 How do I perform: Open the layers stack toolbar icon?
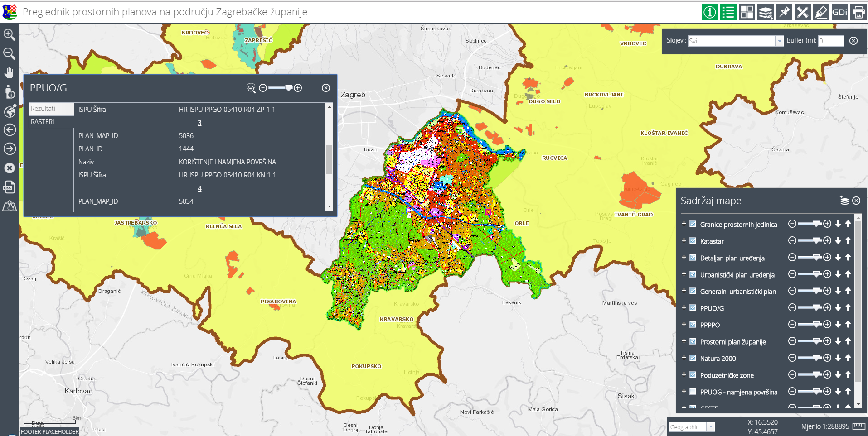pyautogui.click(x=766, y=12)
